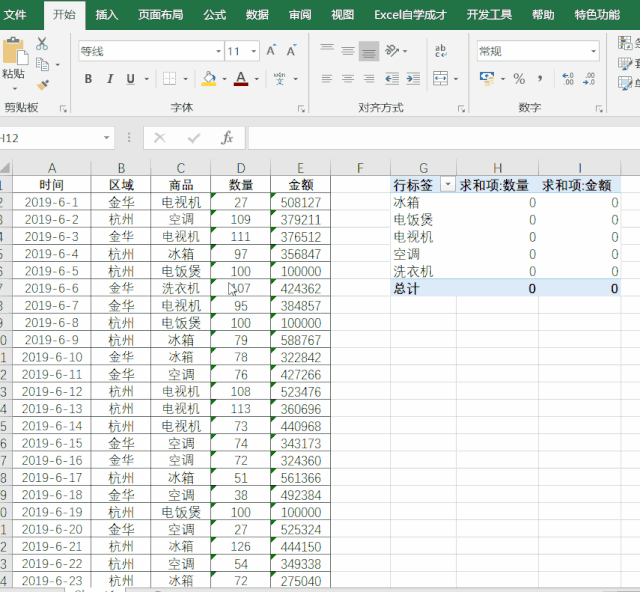Screen dimensions: 640x592
Task: Toggle Italic formatting
Action: [110, 79]
